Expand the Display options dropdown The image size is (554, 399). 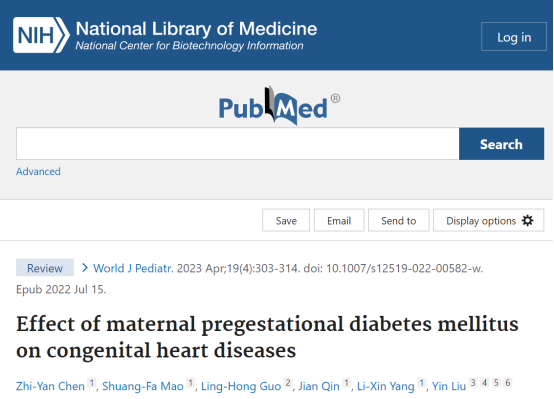click(489, 221)
